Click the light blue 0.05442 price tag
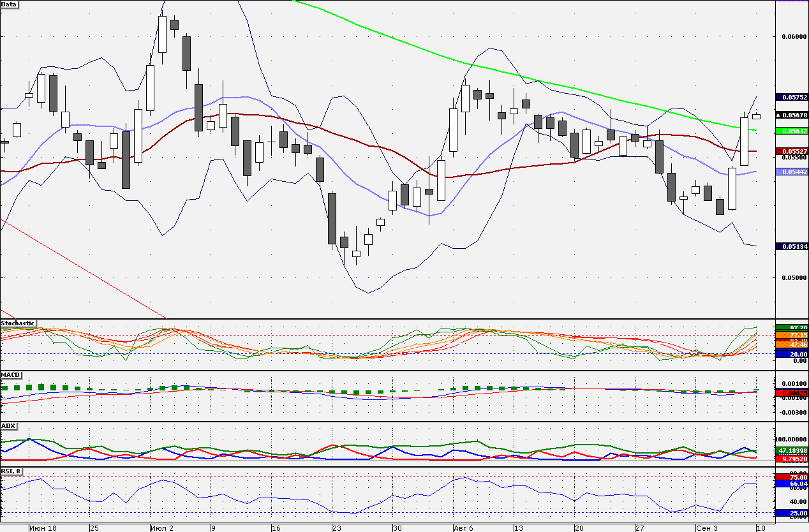 (x=792, y=172)
